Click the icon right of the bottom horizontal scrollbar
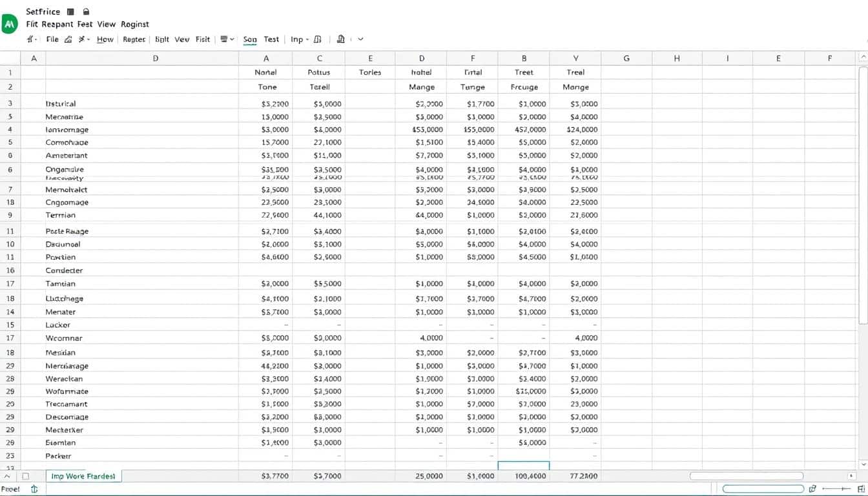Image resolution: width=868 pixels, height=496 pixels. [812, 489]
